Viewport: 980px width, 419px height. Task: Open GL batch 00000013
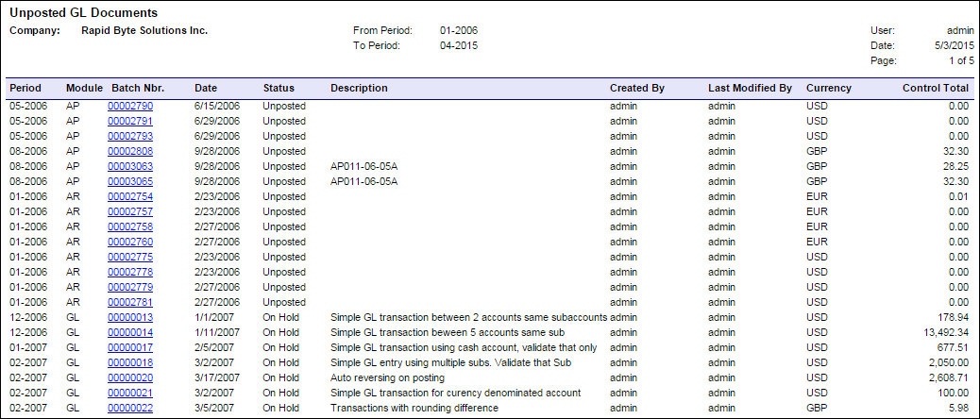[130, 318]
